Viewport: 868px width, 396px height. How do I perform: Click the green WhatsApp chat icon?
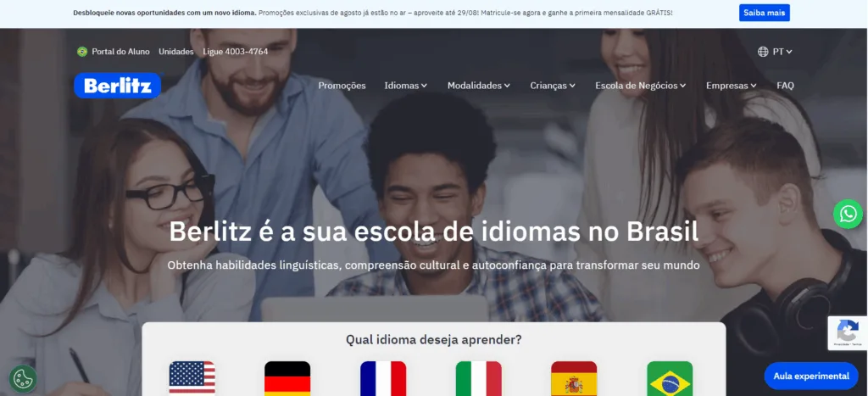point(848,214)
